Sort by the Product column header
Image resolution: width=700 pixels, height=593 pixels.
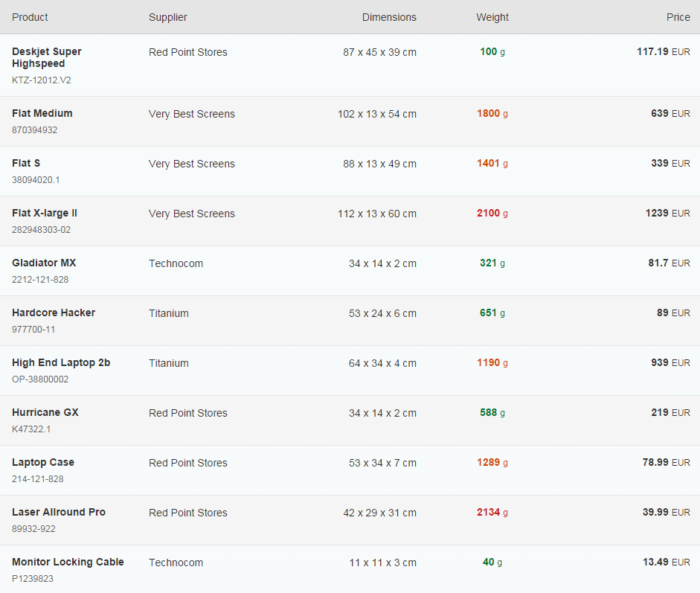[x=30, y=17]
